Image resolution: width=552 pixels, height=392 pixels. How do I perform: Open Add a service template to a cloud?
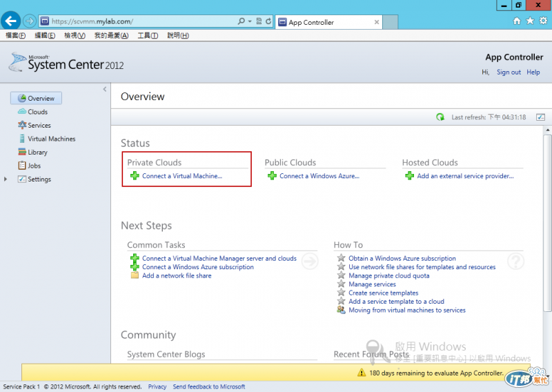[396, 302]
